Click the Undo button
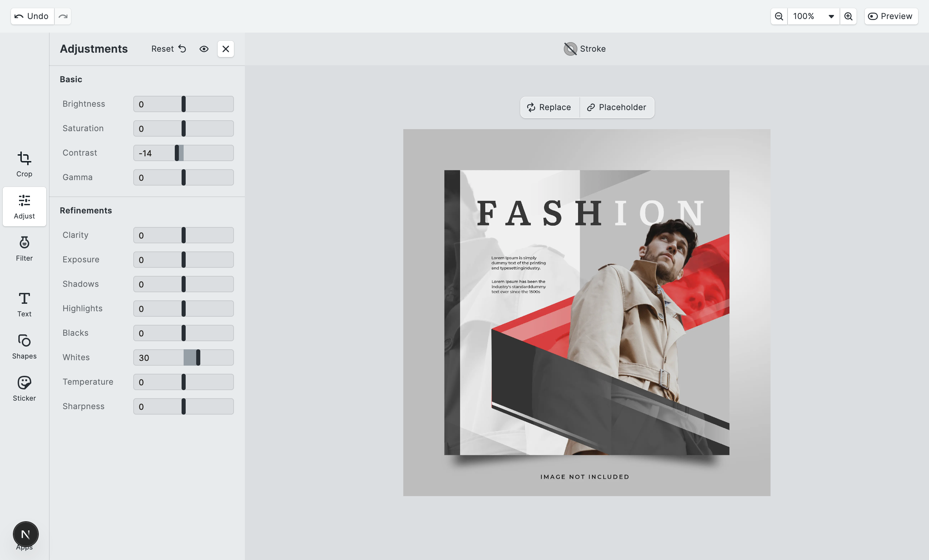Image resolution: width=929 pixels, height=560 pixels. pos(32,16)
